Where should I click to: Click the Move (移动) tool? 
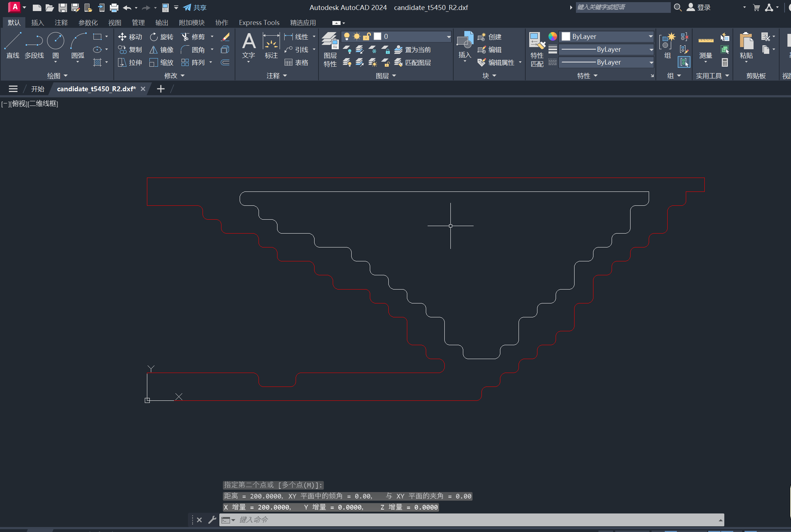pos(130,37)
